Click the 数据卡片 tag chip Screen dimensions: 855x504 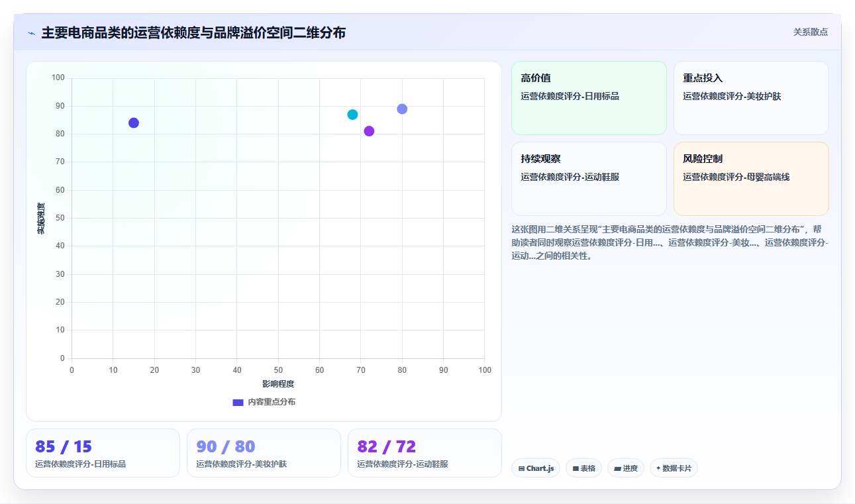coord(674,468)
